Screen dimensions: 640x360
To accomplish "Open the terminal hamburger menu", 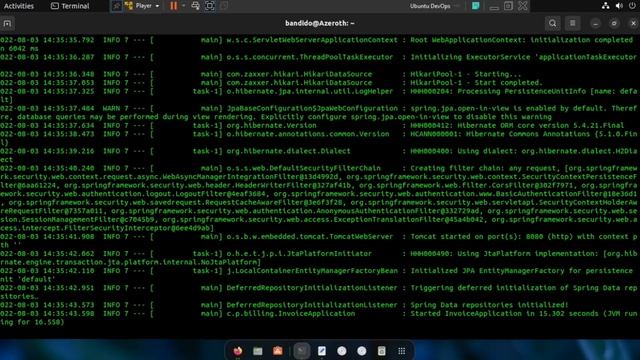I will coord(573,23).
